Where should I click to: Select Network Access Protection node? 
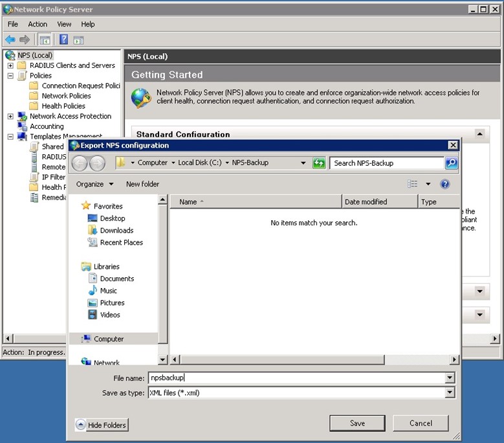(x=71, y=116)
